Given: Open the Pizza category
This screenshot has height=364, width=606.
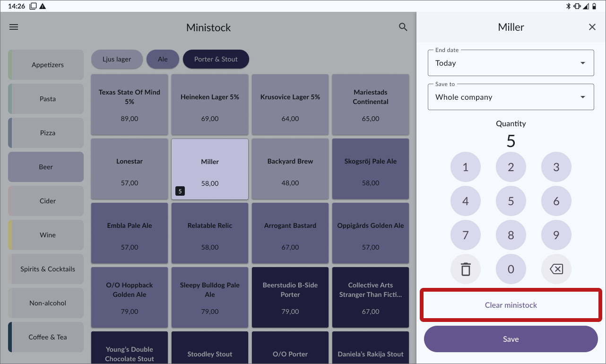Looking at the screenshot, I should click(x=46, y=133).
